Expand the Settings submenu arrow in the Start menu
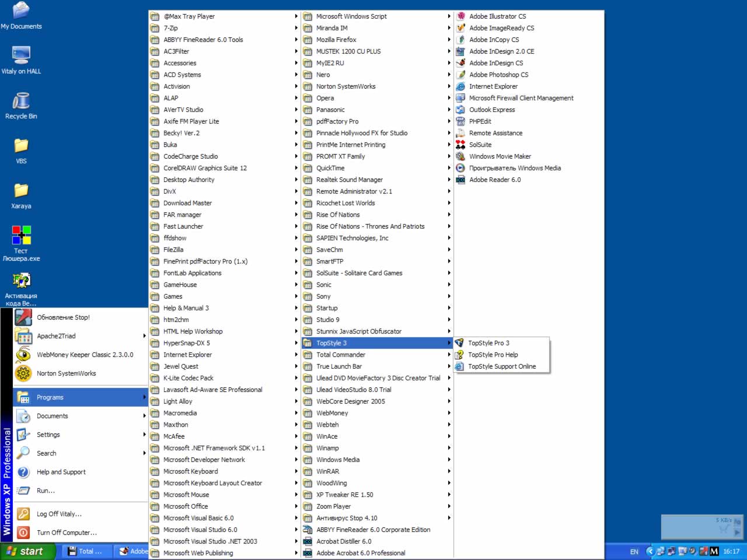This screenshot has width=747, height=560. pos(144,435)
